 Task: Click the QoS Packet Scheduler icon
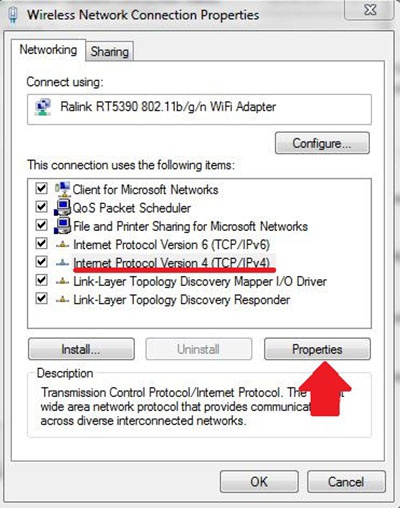(x=63, y=207)
